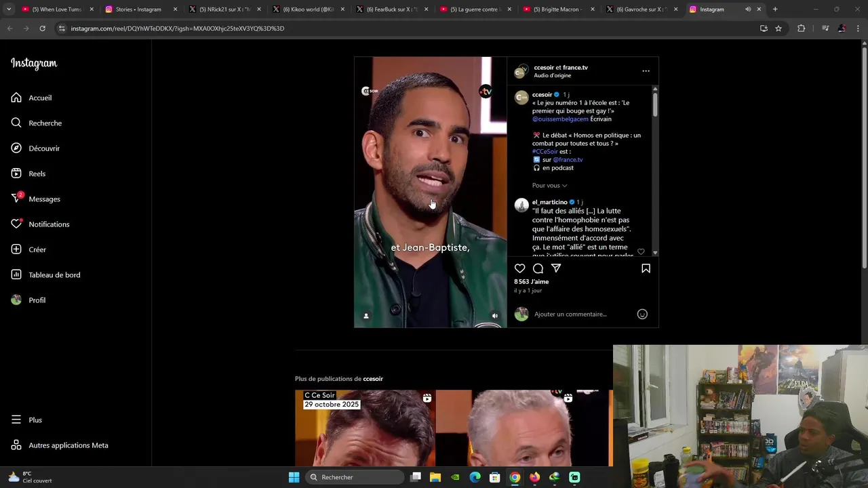The width and height of the screenshot is (868, 488).
Task: Open the #CCeSoir hashtag
Action: coord(545,152)
